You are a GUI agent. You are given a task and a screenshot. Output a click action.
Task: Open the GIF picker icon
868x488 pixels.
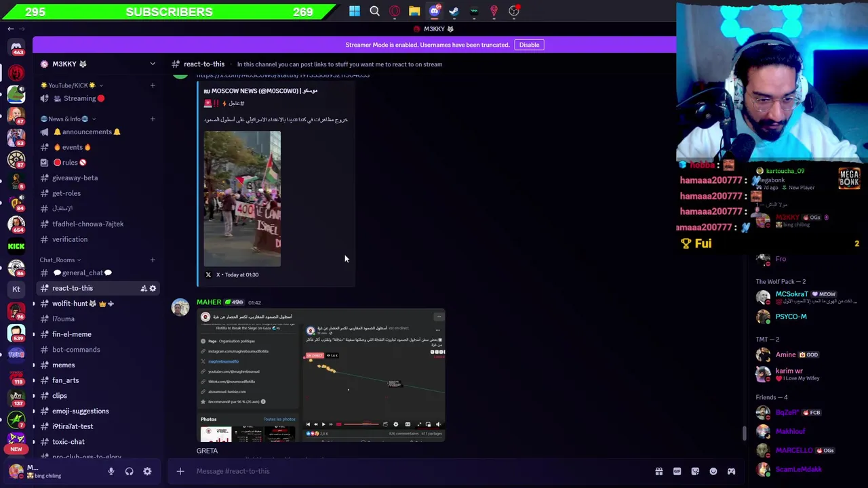677,471
